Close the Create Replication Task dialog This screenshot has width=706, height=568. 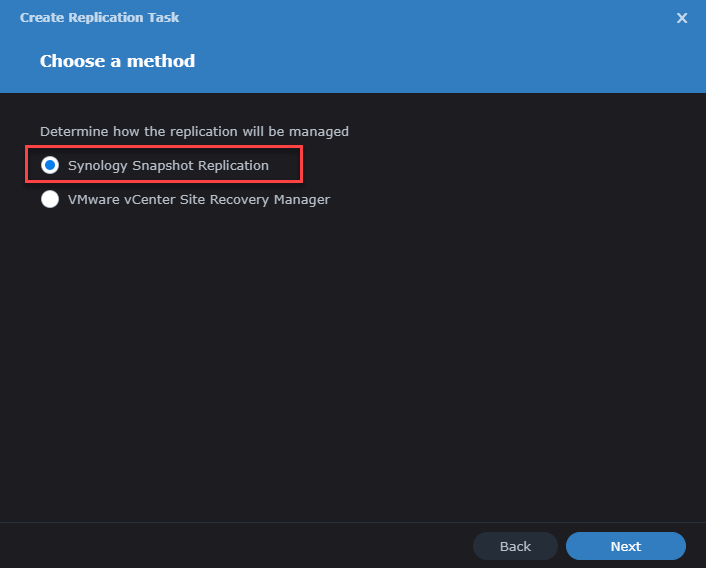point(682,18)
